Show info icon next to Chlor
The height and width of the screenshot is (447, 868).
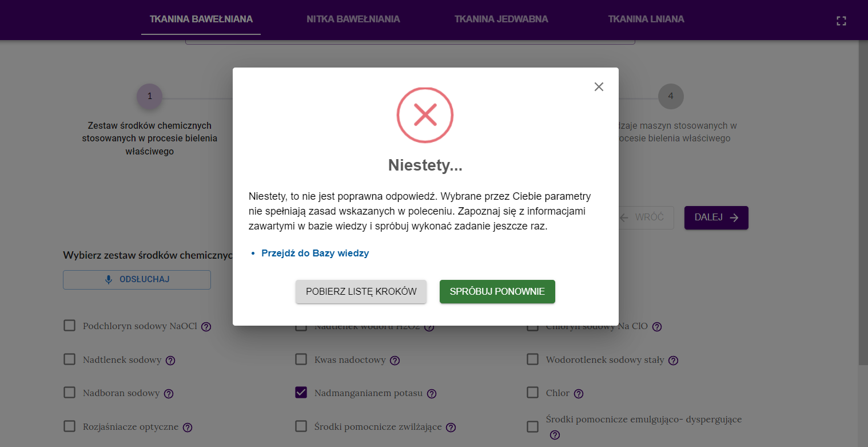(x=579, y=394)
